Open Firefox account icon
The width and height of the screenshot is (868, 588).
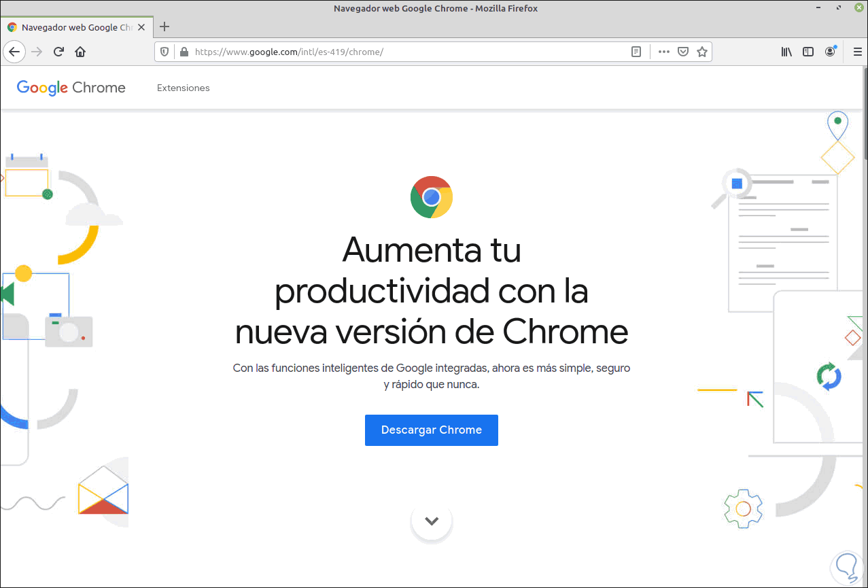click(830, 52)
